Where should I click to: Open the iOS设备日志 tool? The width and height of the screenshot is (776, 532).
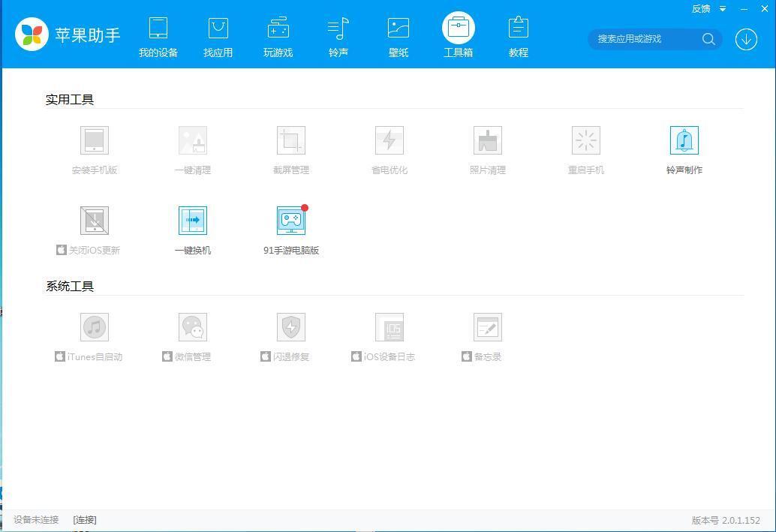(x=390, y=327)
